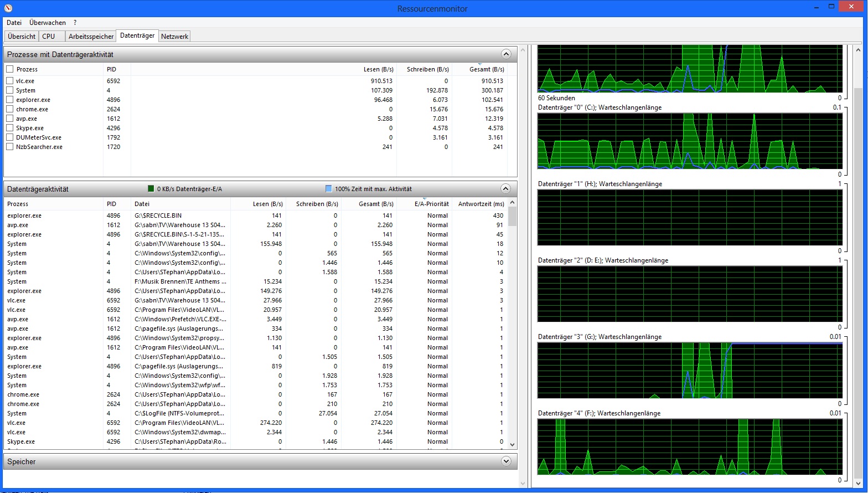Select G:\$RECYCLE.BIN row with 430 ms
The height and width of the screenshot is (493, 868).
[255, 215]
